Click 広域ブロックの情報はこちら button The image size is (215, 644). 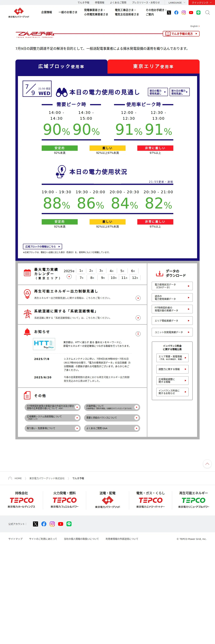pos(43,246)
